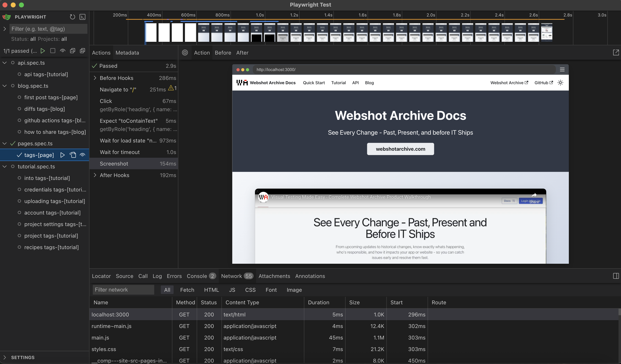This screenshot has width=621, height=364.
Task: Open source file icon for tags-[page]
Action: [x=73, y=155]
